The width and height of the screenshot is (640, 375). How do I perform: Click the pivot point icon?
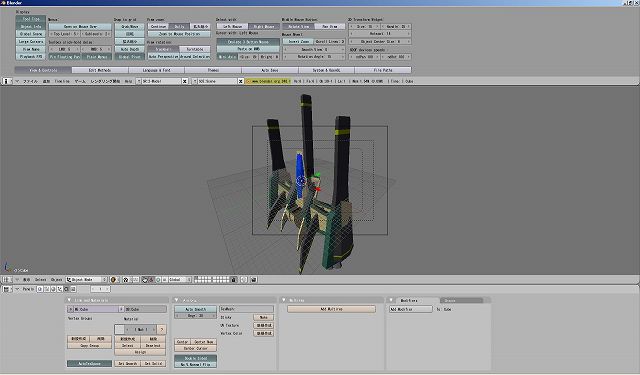[127, 280]
